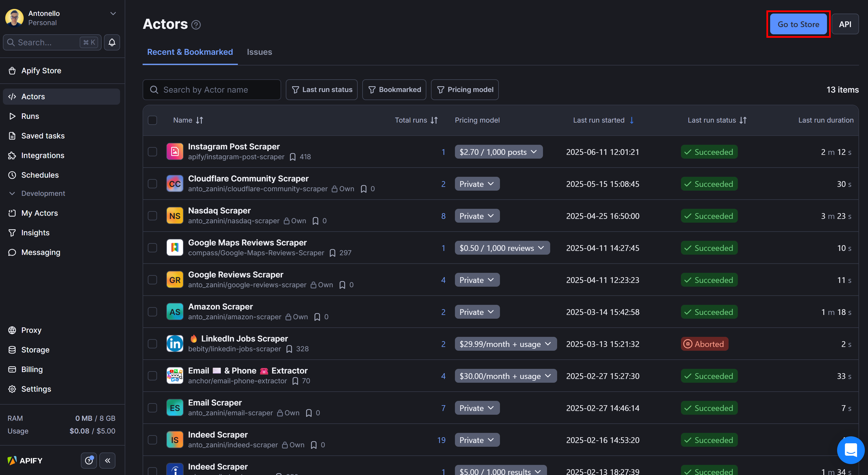Image resolution: width=868 pixels, height=475 pixels.
Task: Expand the Antonello account switcher
Action: 113,14
